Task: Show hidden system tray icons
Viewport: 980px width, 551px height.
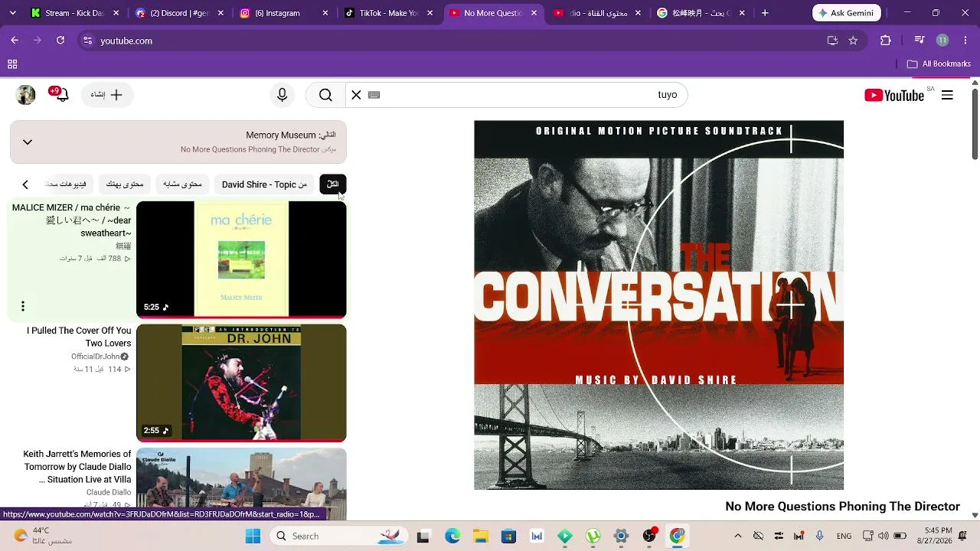Action: pyautogui.click(x=737, y=536)
